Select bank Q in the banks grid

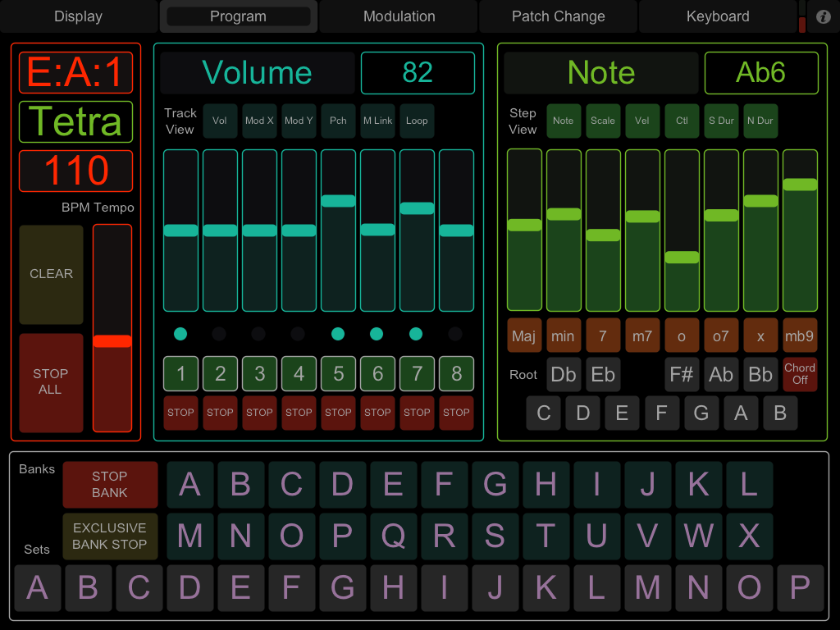(x=393, y=536)
